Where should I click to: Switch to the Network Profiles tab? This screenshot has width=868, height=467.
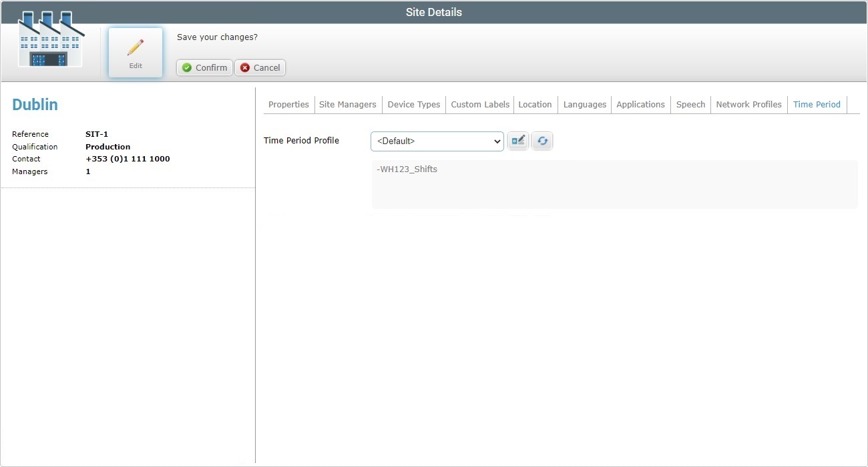[x=748, y=104]
